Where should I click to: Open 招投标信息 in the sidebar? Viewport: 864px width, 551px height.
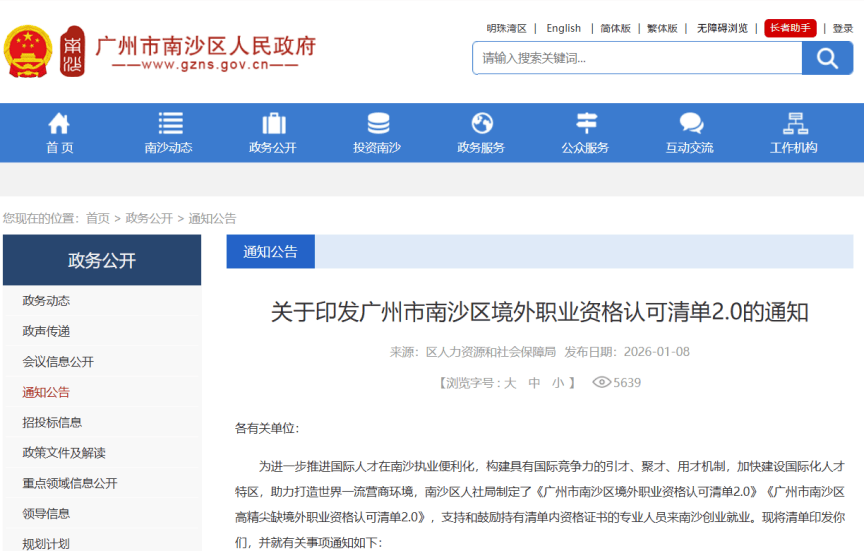pos(52,423)
